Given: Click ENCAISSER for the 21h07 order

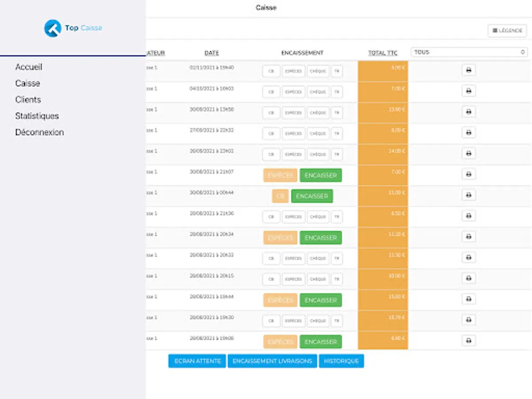Looking at the screenshot, I should [x=321, y=176].
